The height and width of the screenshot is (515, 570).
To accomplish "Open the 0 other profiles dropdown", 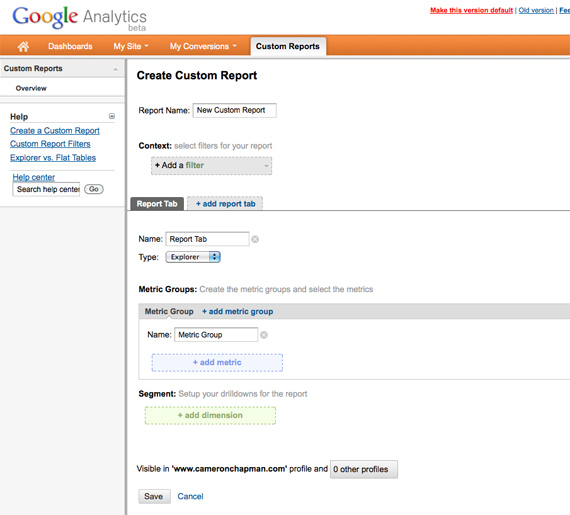I will (x=364, y=469).
